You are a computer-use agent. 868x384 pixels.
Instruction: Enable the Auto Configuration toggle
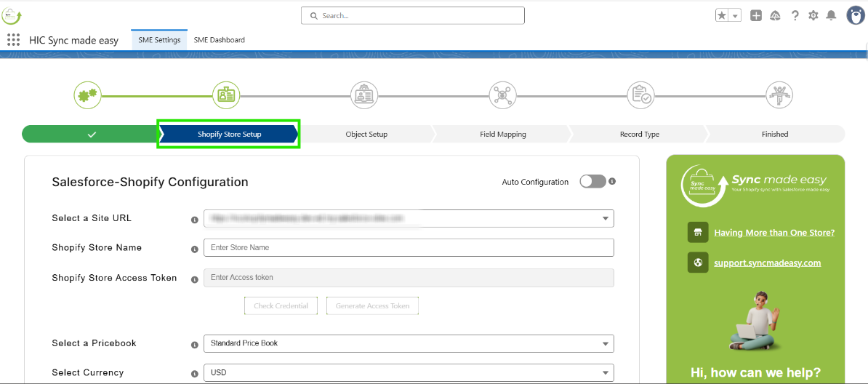pos(592,181)
